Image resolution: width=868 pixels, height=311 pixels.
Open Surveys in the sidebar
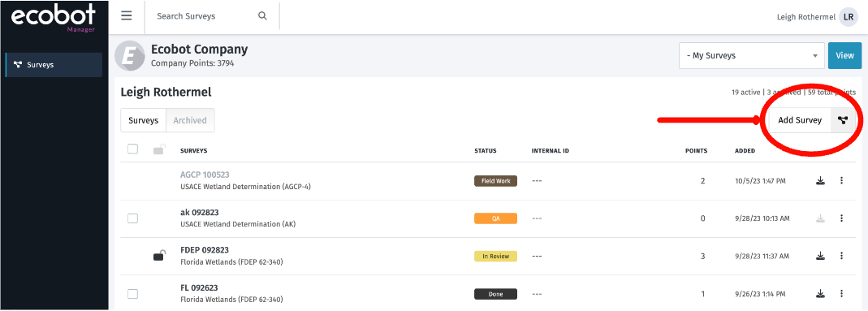[54, 65]
